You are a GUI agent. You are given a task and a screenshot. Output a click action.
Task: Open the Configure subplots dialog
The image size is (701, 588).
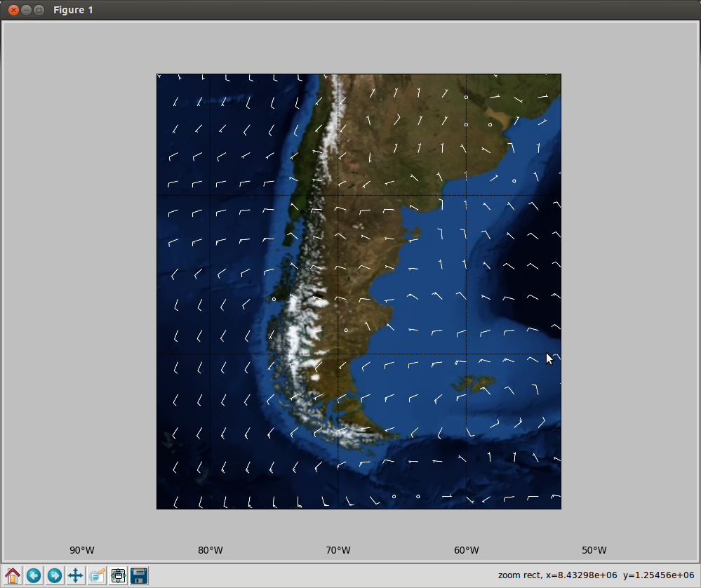click(x=118, y=575)
